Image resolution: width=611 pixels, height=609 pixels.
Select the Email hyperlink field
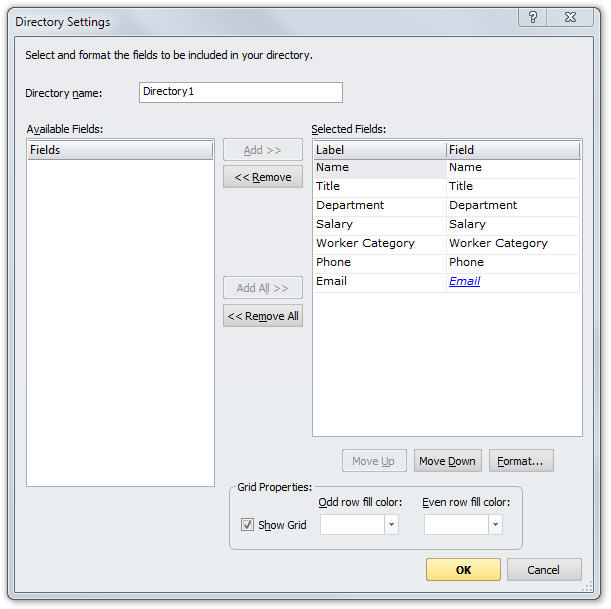pyautogui.click(x=464, y=281)
